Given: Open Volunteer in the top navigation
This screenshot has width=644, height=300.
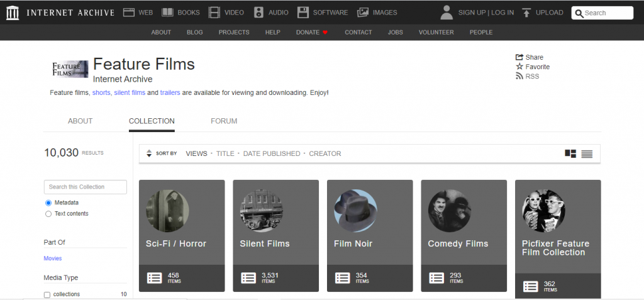Looking at the screenshot, I should (x=436, y=33).
